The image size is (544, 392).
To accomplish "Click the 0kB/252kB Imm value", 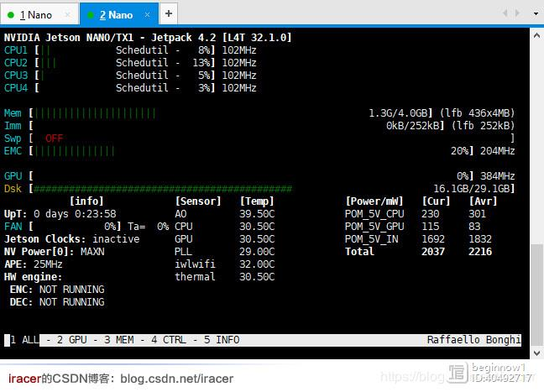I will pyautogui.click(x=413, y=126).
